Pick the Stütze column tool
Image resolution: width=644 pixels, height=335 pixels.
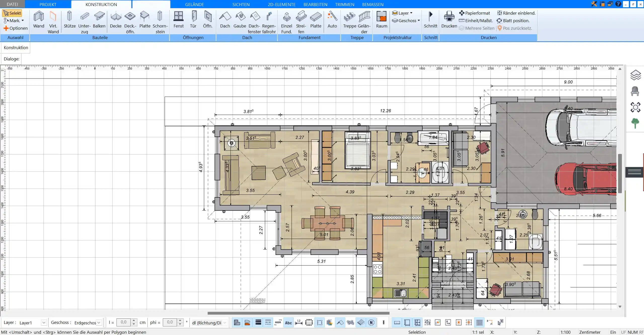69,20
